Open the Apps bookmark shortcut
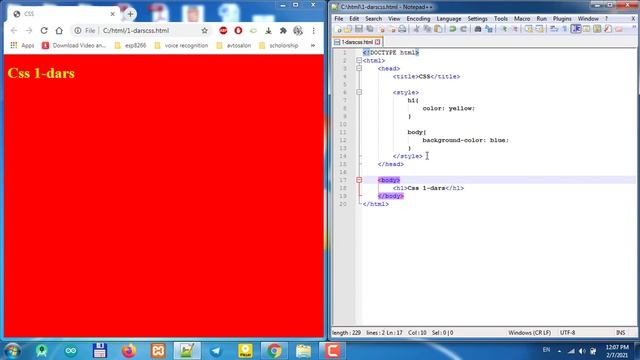 [22, 45]
